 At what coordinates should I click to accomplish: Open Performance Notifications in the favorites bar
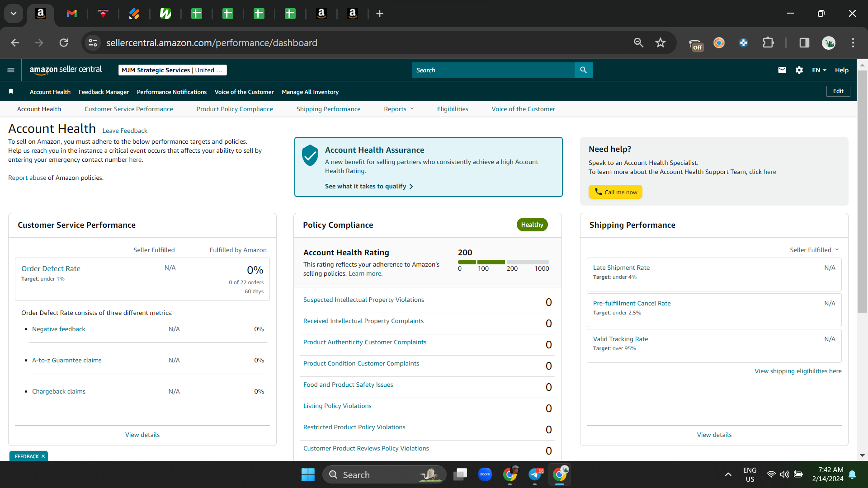coord(172,92)
